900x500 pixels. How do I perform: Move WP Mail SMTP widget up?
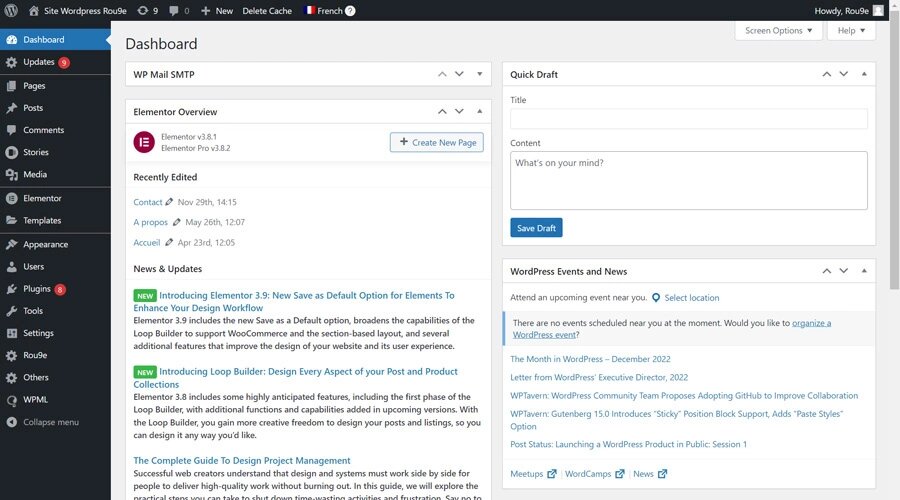pyautogui.click(x=442, y=74)
